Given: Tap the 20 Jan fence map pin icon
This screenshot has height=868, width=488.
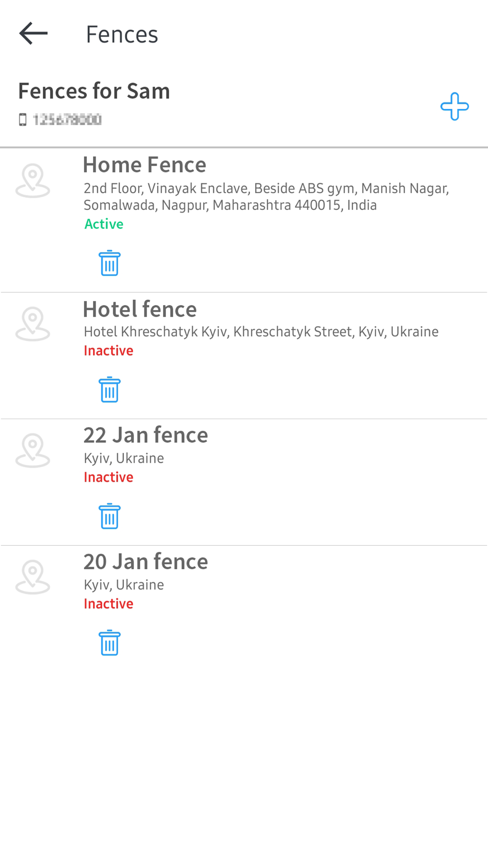Looking at the screenshot, I should (33, 577).
